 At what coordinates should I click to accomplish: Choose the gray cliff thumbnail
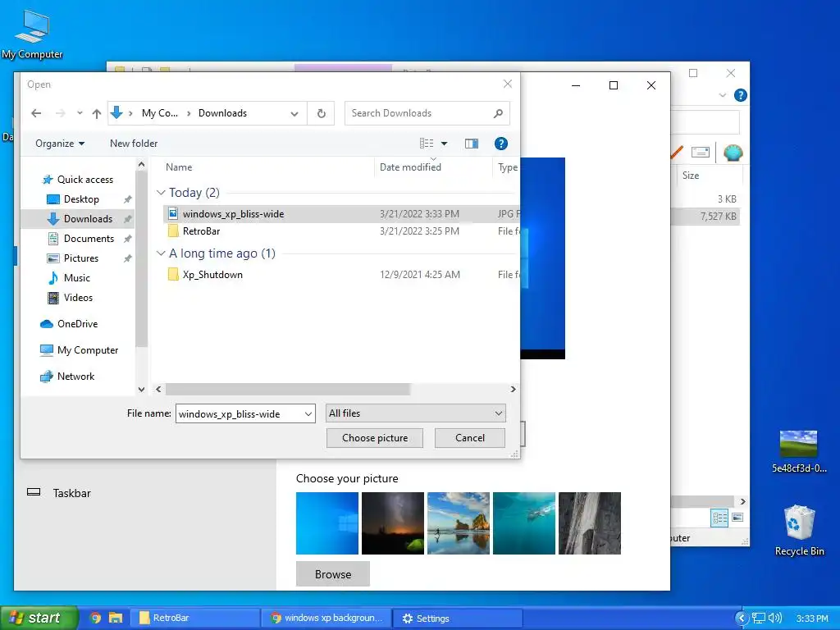[590, 523]
